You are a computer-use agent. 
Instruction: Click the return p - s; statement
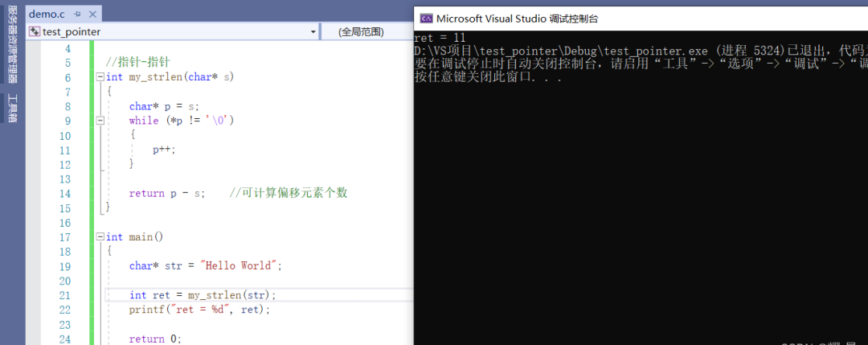167,193
